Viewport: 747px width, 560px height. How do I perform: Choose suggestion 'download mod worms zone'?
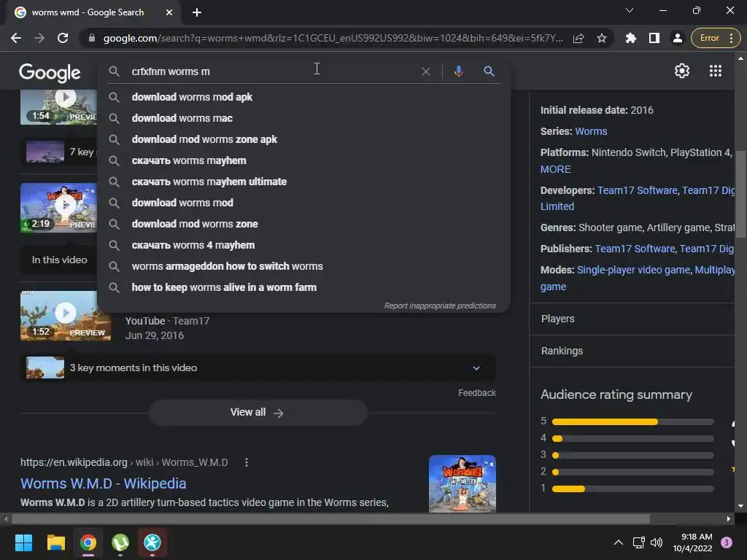tap(303, 224)
